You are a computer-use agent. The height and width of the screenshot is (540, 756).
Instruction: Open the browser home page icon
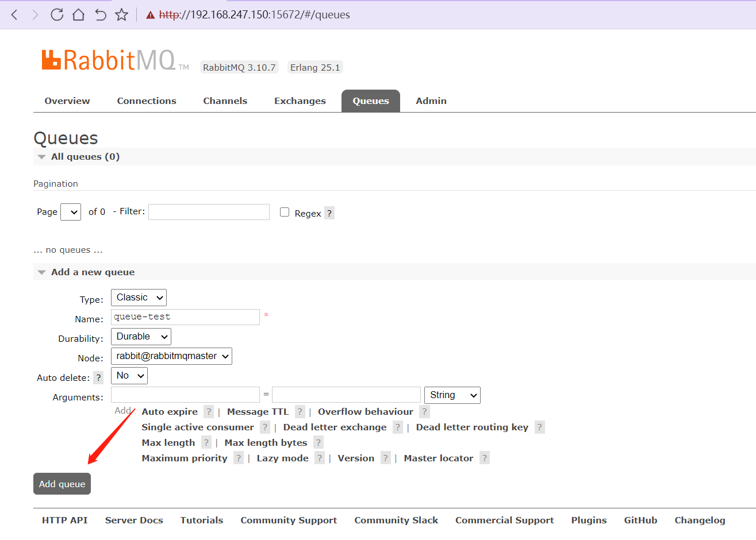point(78,15)
